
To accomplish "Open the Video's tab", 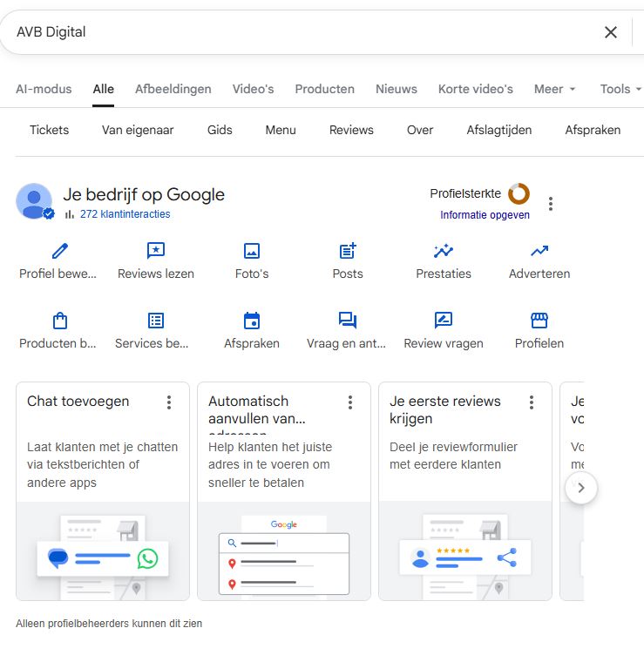I will point(253,89).
